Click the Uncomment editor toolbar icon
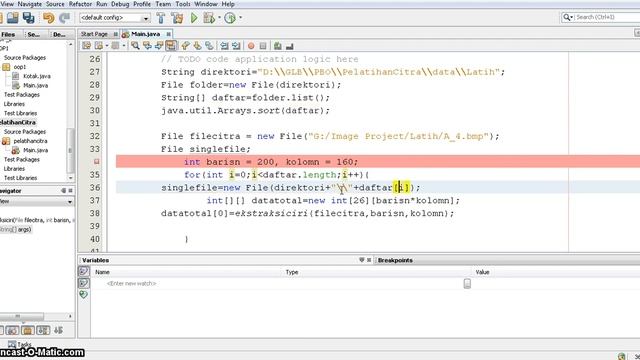640x360 pixels. pos(290,46)
